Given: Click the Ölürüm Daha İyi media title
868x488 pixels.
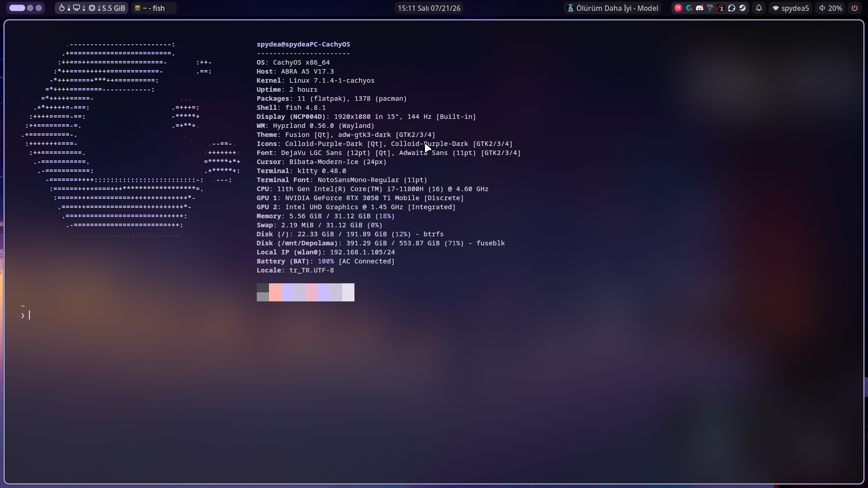Looking at the screenshot, I should [613, 8].
